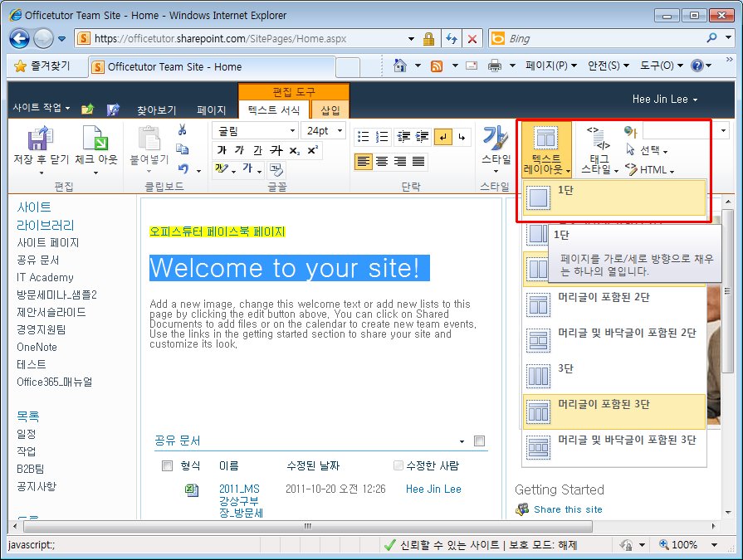Toggle superscript formatting
The image size is (743, 560).
click(x=313, y=150)
